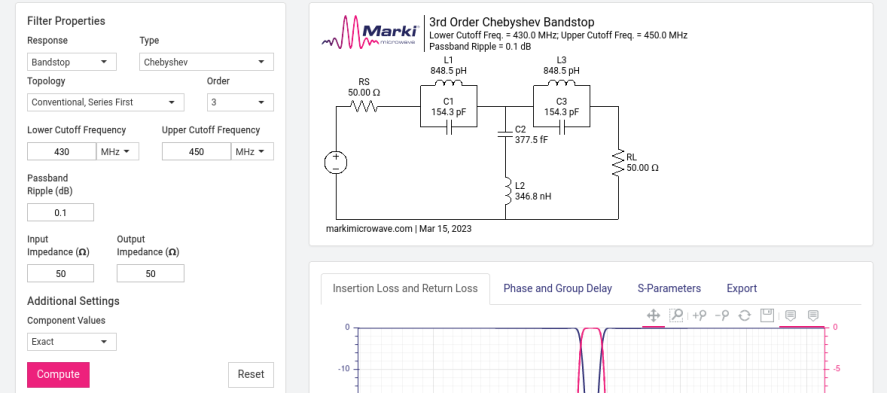Click the RL 50.00 Ω load resistor label
Screen dimensions: 887x393
[643, 163]
